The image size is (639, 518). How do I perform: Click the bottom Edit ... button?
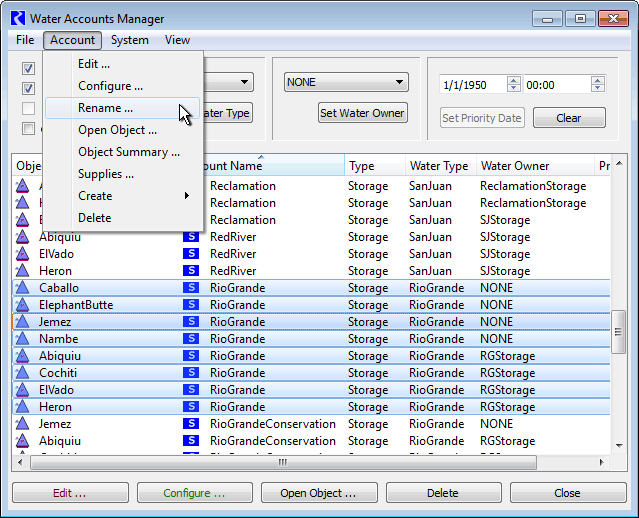coord(70,493)
